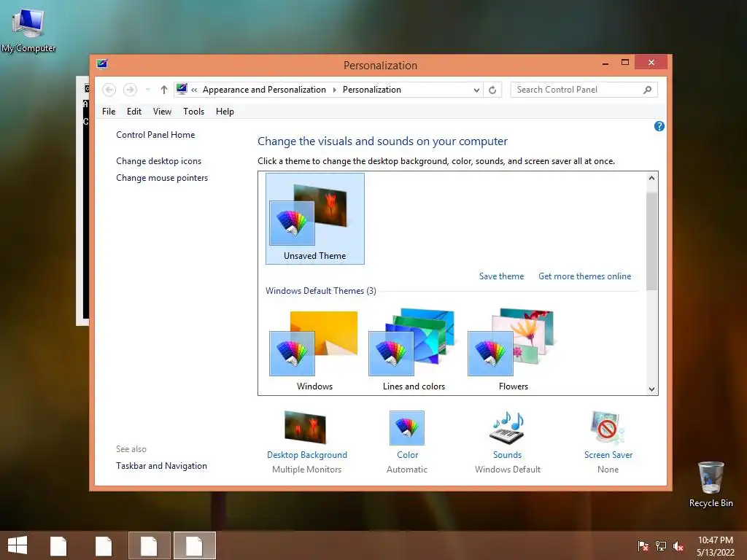
Task: Click the Forward navigation arrow
Action: point(130,90)
